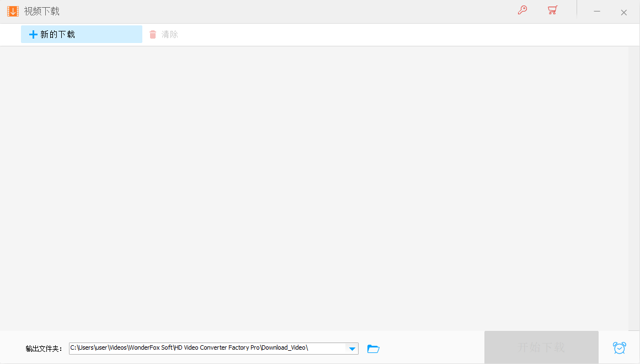Open the register key icon

(x=522, y=10)
